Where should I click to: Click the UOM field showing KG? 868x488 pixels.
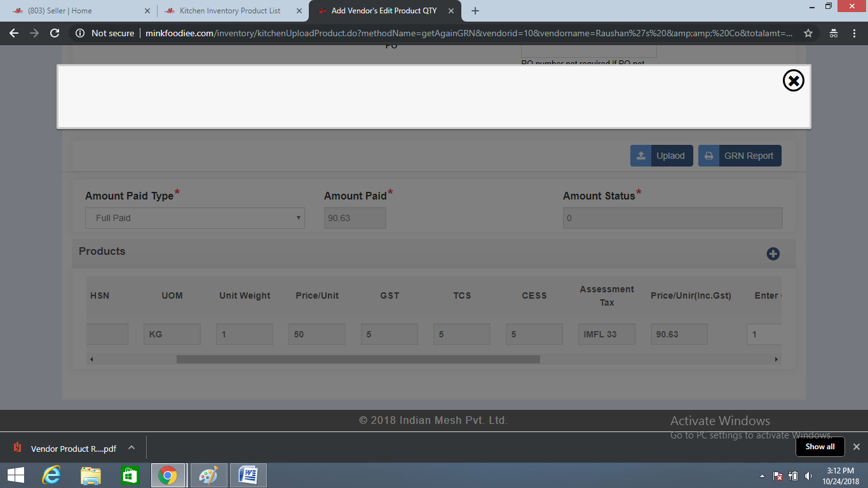[172, 334]
